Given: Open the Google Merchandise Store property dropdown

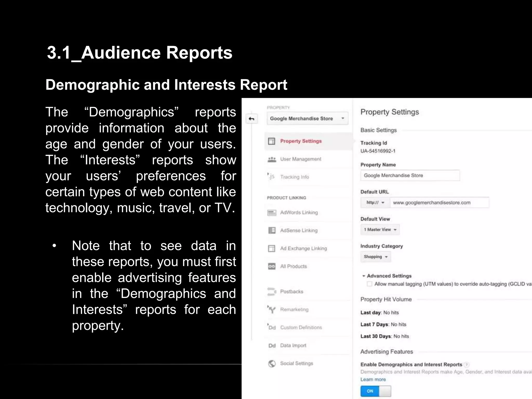Looking at the screenshot, I should point(308,118).
